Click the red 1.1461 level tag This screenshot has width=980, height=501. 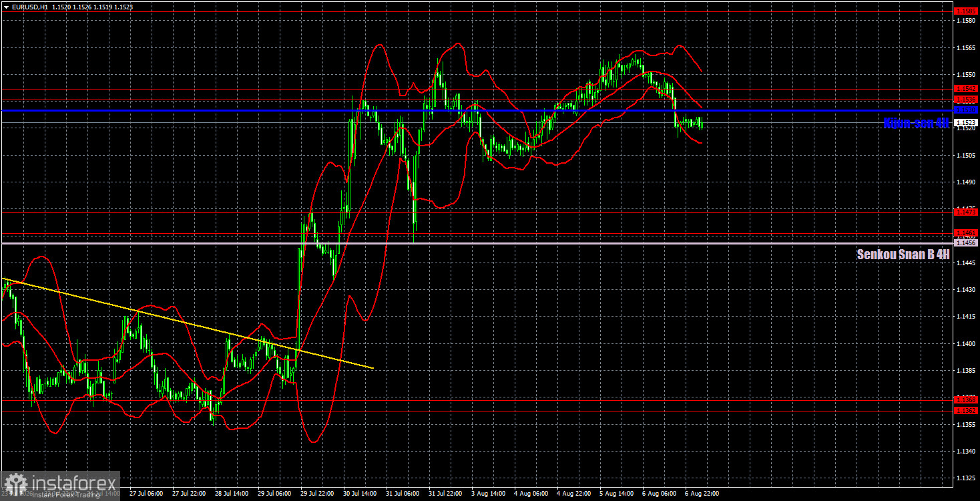966,233
